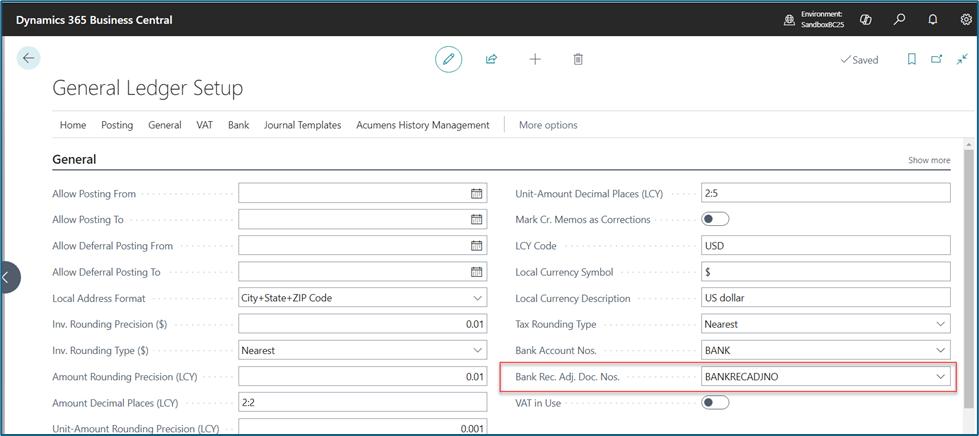Click More options
Viewport: 979px width, 436px height.
click(x=548, y=125)
